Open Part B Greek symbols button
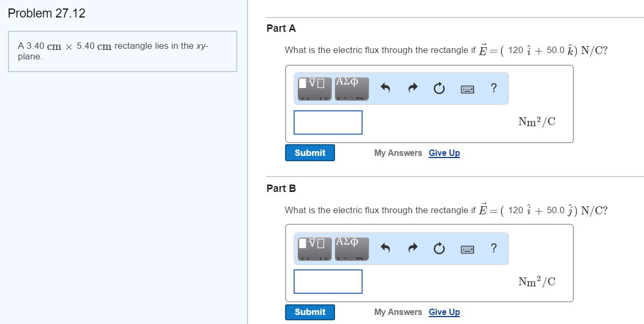Viewport: 644px width, 324px height. point(351,248)
